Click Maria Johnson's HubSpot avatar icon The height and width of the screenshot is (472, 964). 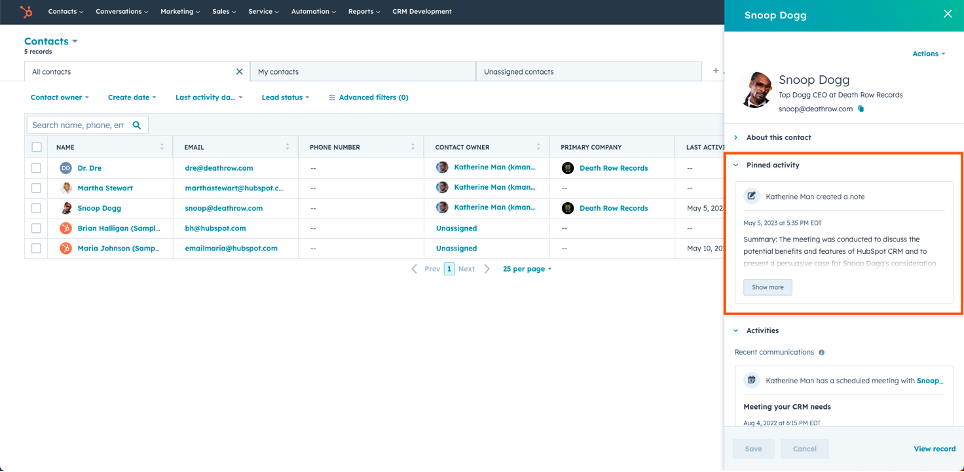66,248
